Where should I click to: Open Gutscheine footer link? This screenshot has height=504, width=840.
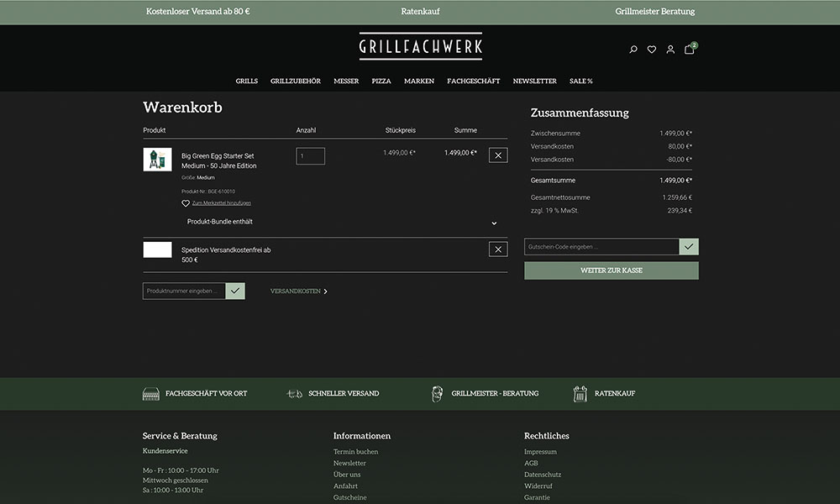pos(349,497)
